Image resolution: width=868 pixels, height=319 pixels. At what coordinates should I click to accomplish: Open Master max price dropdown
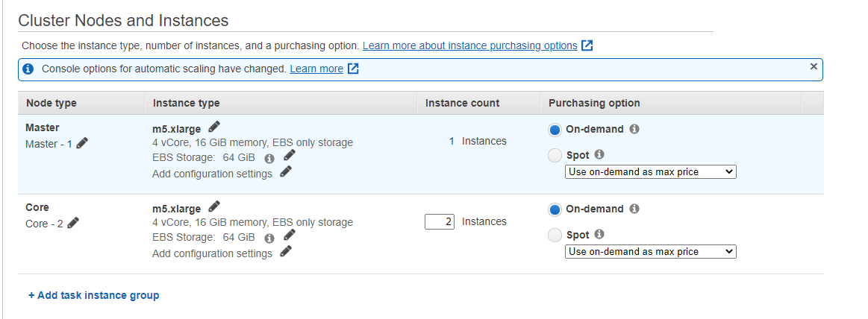click(650, 172)
